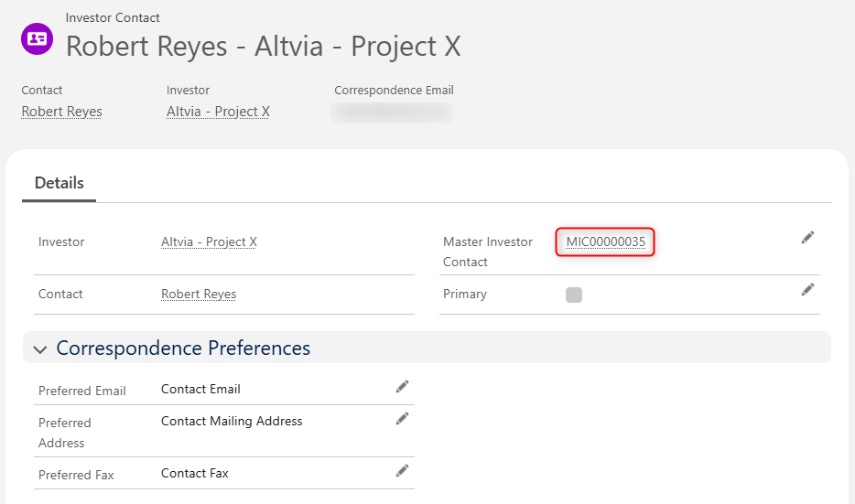
Task: Click the purple Investor Contact record icon
Action: (38, 38)
